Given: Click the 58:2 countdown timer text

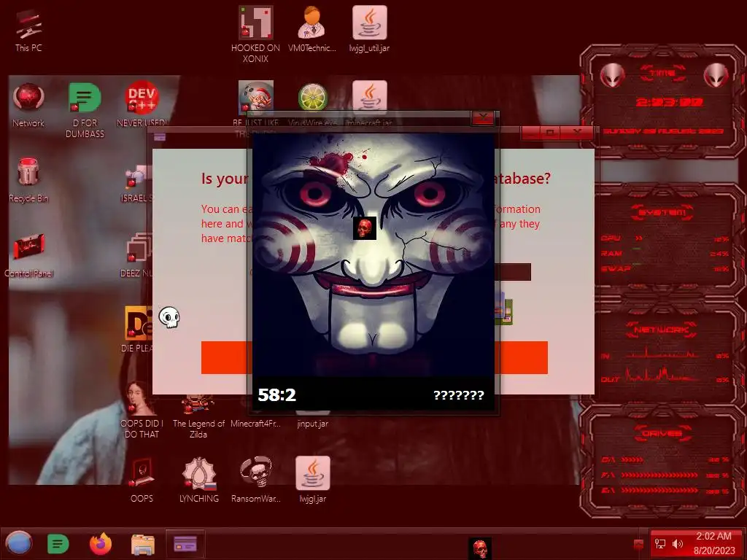Looking at the screenshot, I should tap(276, 394).
